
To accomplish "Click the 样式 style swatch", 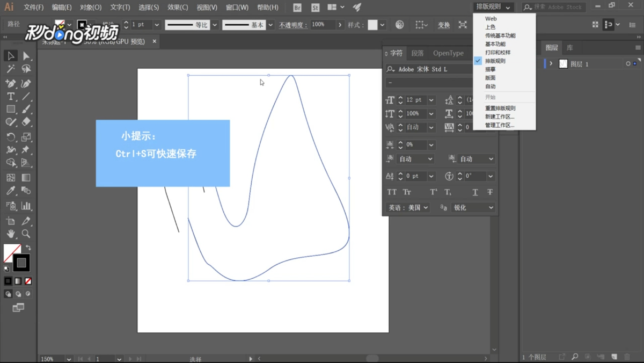I will (x=372, y=25).
